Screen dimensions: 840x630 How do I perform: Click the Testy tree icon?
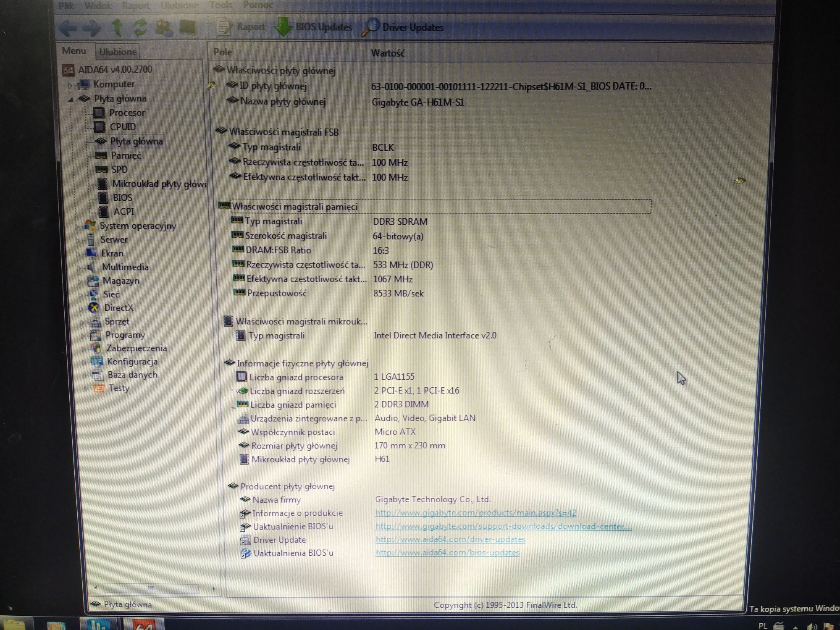tap(99, 388)
